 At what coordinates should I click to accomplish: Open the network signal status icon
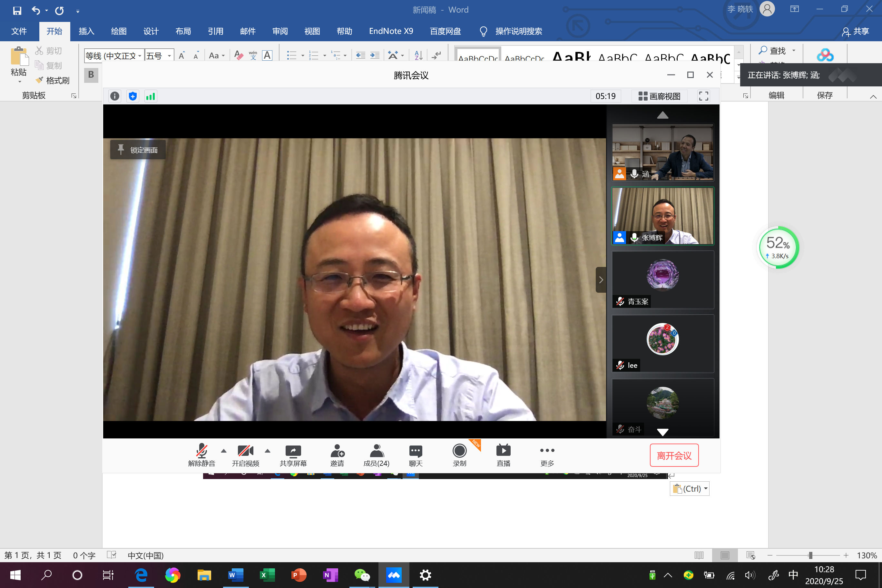[x=150, y=96]
